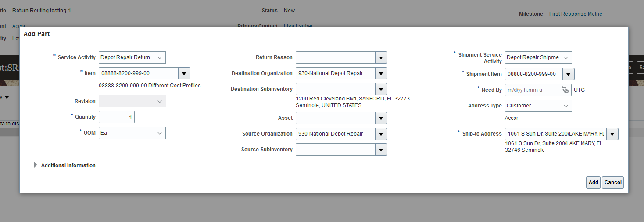This screenshot has height=222, width=644.
Task: Open the Need By calendar picker icon
Action: click(x=565, y=90)
